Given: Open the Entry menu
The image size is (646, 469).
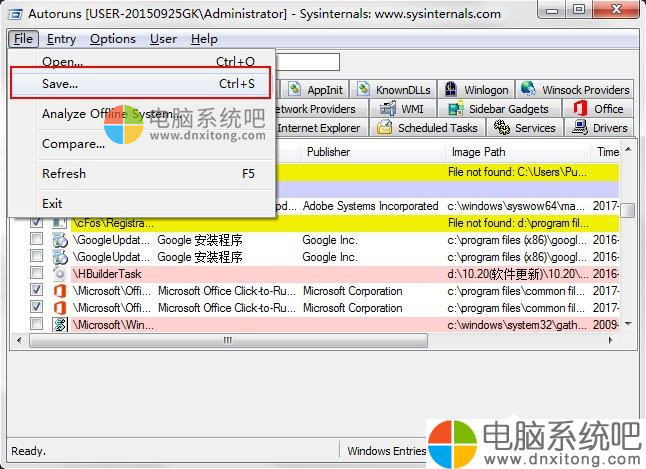Looking at the screenshot, I should click(x=61, y=39).
